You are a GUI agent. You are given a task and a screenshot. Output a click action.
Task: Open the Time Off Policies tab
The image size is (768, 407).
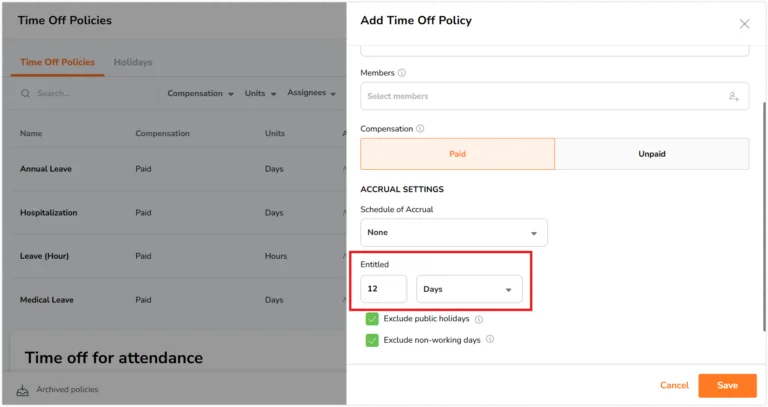[x=57, y=62]
